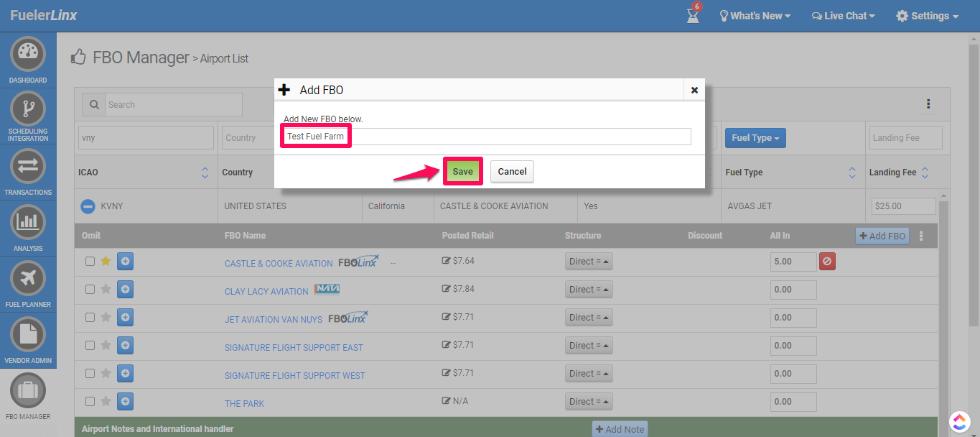Viewport: 980px width, 437px height.
Task: Open the Analysis chart icon
Action: click(28, 222)
